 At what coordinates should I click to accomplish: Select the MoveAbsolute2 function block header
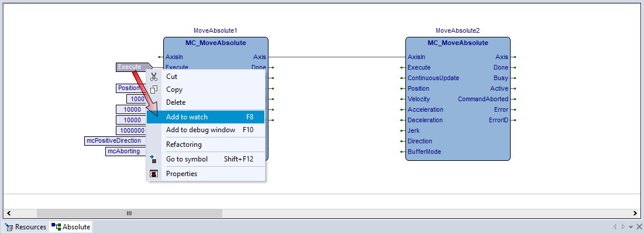[457, 43]
